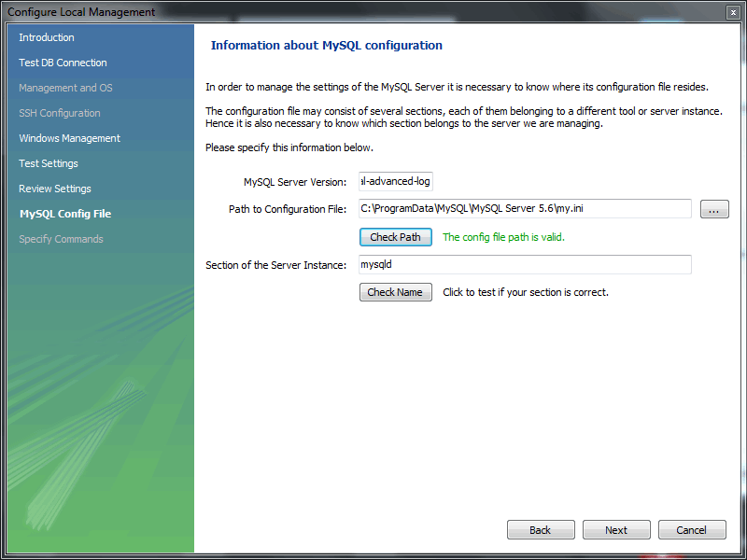Viewport: 747px width, 560px height.
Task: Click the Next button
Action: (616, 530)
